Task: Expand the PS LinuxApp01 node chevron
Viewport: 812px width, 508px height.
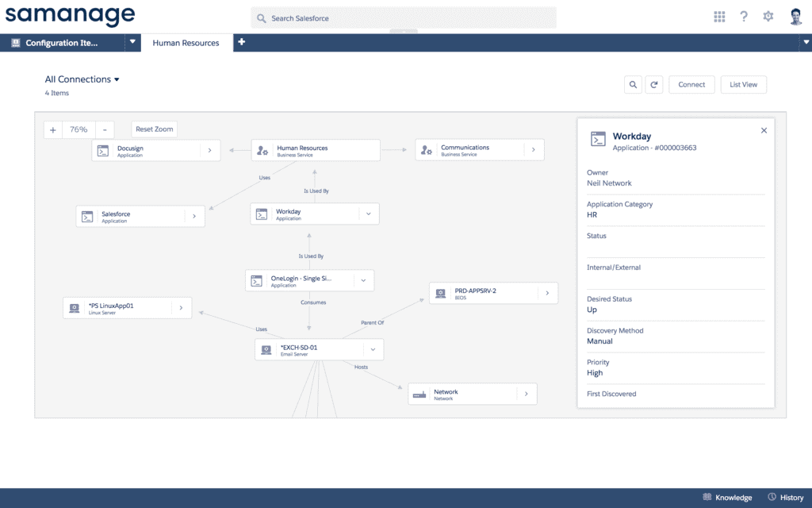Action: click(182, 308)
